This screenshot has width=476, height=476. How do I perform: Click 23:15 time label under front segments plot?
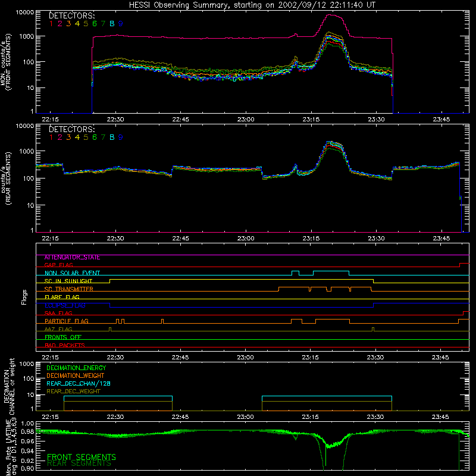(311, 120)
